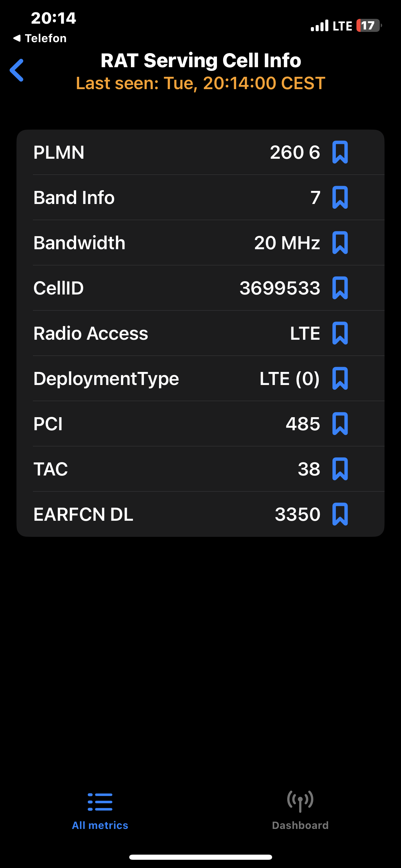Open the All metrics tab
The width and height of the screenshot is (401, 868).
[100, 811]
